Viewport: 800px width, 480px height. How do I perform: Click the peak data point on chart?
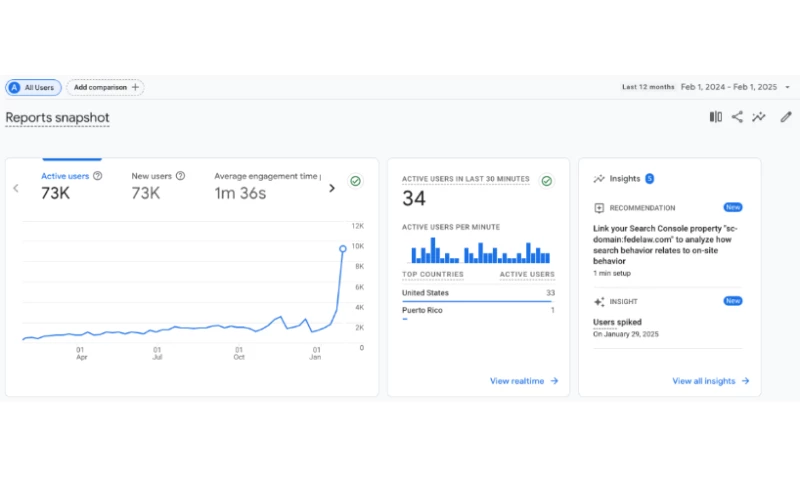coord(343,248)
